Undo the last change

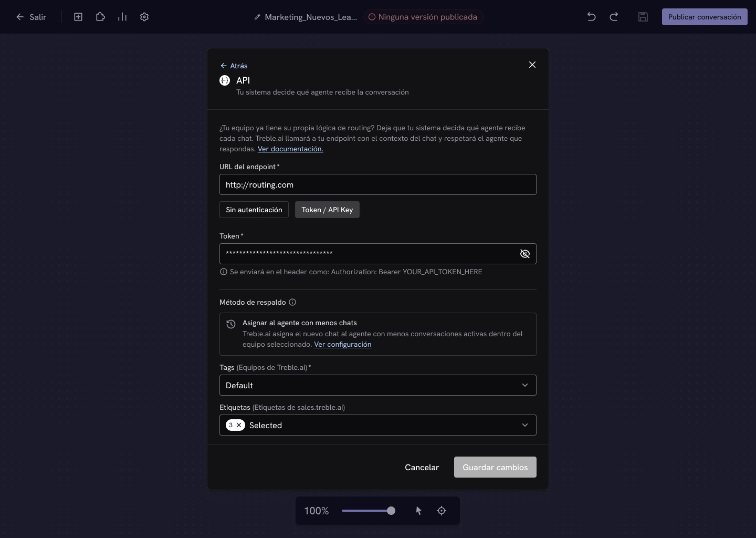click(x=592, y=17)
